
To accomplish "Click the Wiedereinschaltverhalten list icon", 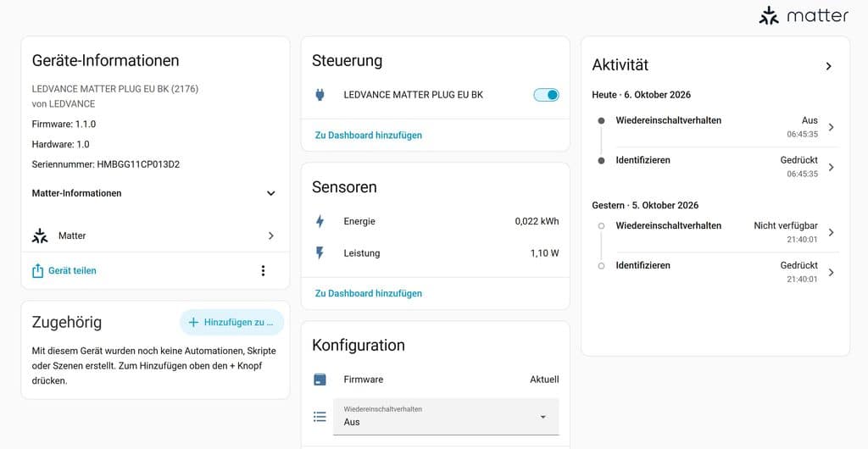I will 320,416.
